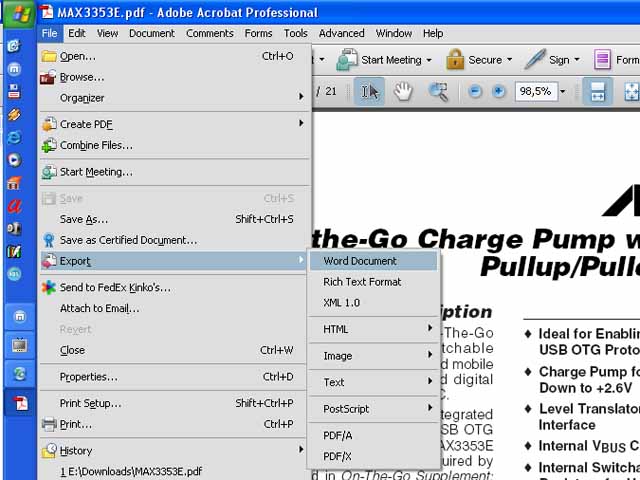Viewport: 640px width, 480px height.
Task: Choose Properties in File menu
Action: (175, 377)
